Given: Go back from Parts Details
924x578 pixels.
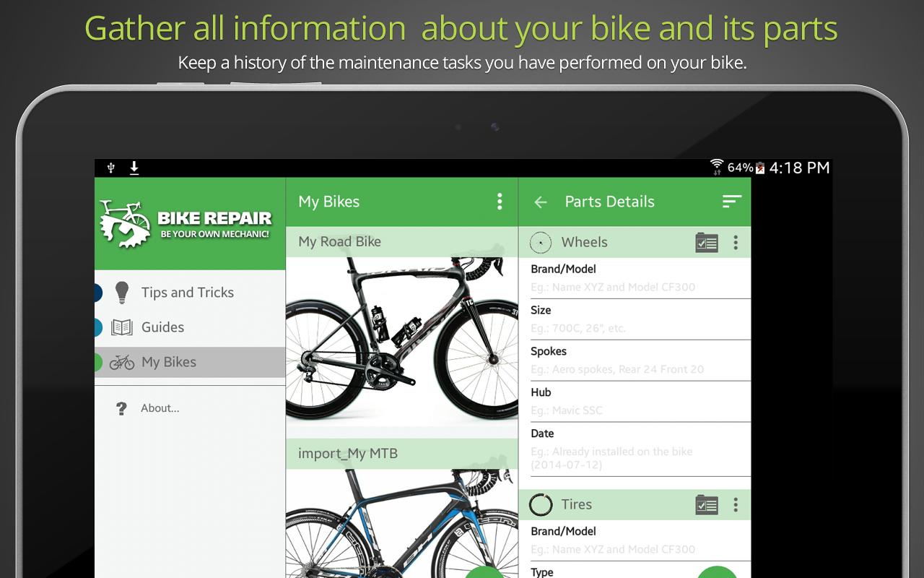Looking at the screenshot, I should coord(541,202).
